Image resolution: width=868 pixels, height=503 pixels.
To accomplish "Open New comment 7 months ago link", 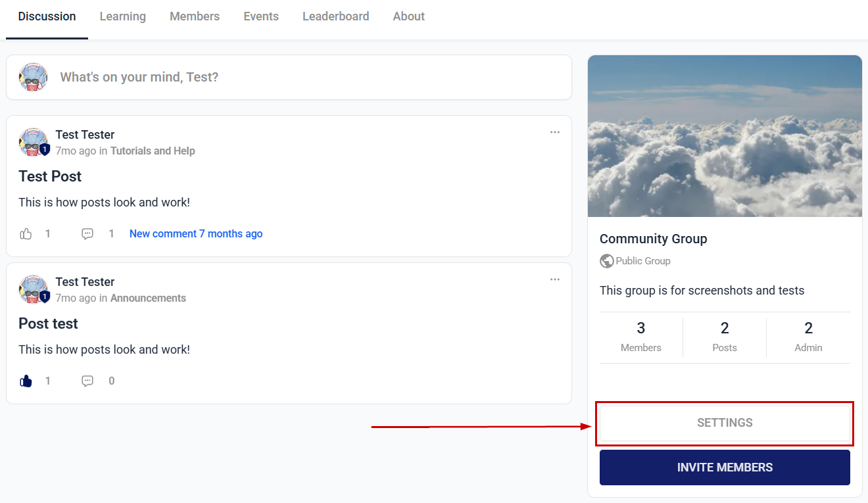I will click(x=196, y=233).
